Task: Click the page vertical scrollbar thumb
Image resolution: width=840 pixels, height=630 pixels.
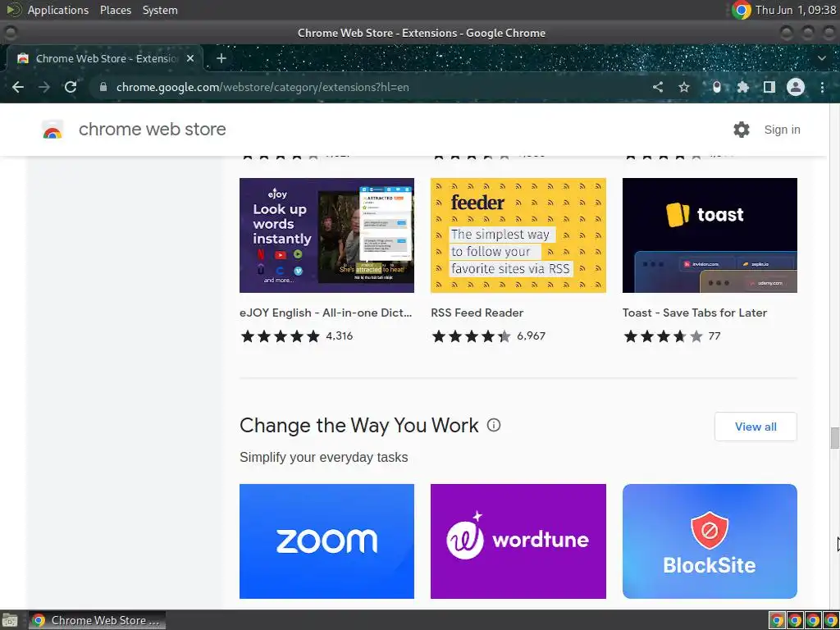Action: [x=834, y=438]
